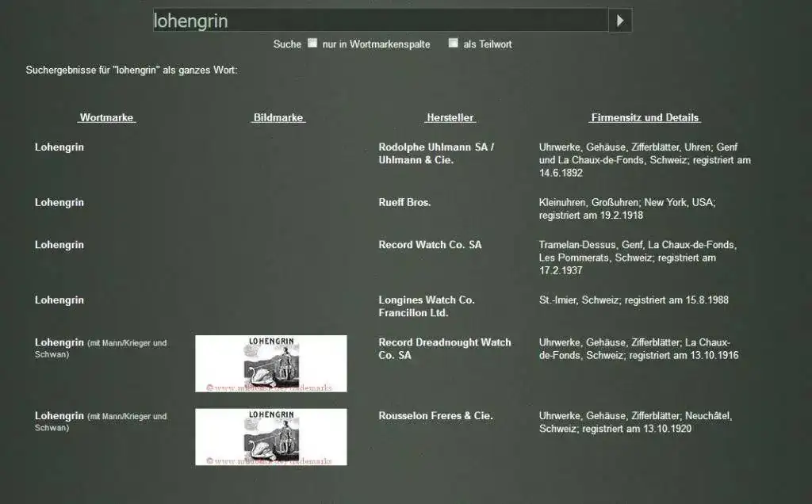Select 'Rodolphe Uhlmann SA / Uhlmann & Cie.' manufacturer
Screen dimensions: 812x504
coord(436,153)
